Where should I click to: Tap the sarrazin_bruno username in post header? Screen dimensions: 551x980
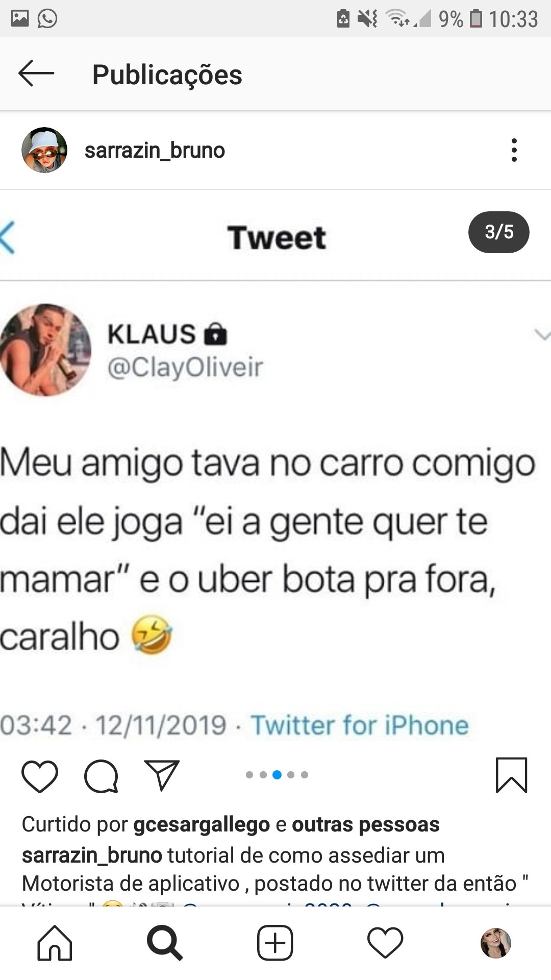(x=155, y=151)
